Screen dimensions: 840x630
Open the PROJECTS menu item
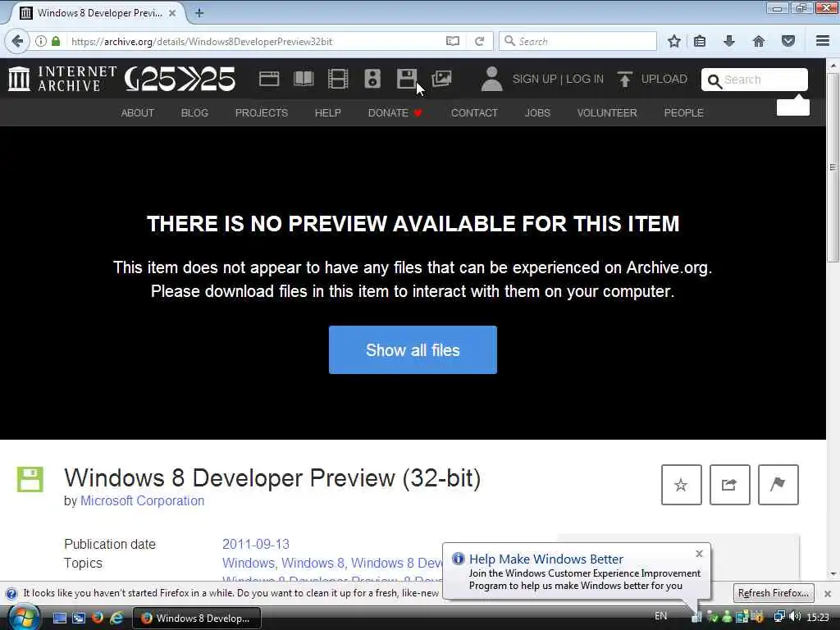click(262, 113)
